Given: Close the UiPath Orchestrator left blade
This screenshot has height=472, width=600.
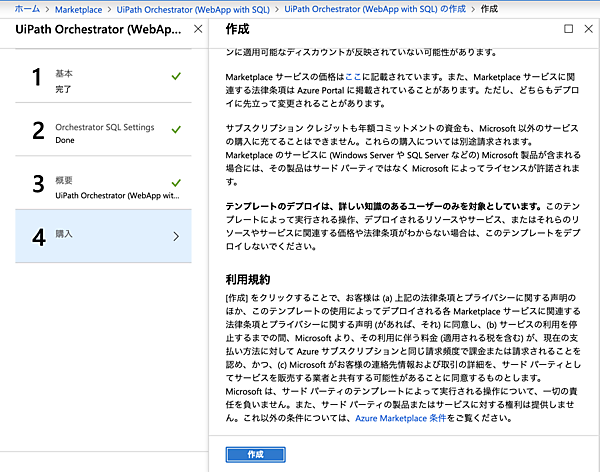Looking at the screenshot, I should tap(196, 29).
